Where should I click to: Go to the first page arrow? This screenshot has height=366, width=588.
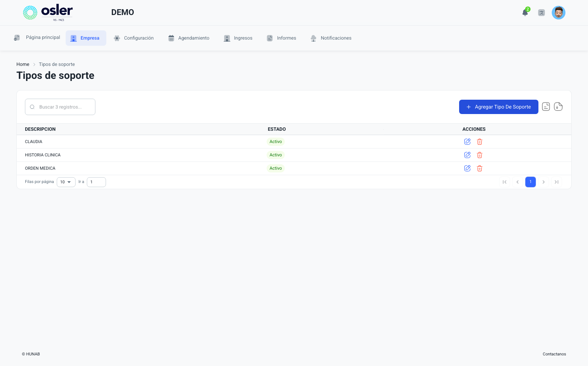pos(505,182)
